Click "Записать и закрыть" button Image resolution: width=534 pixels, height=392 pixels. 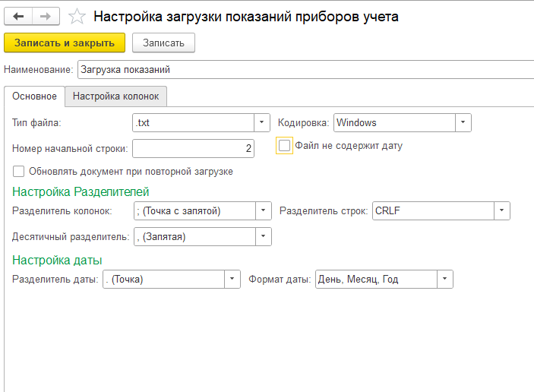(x=65, y=43)
